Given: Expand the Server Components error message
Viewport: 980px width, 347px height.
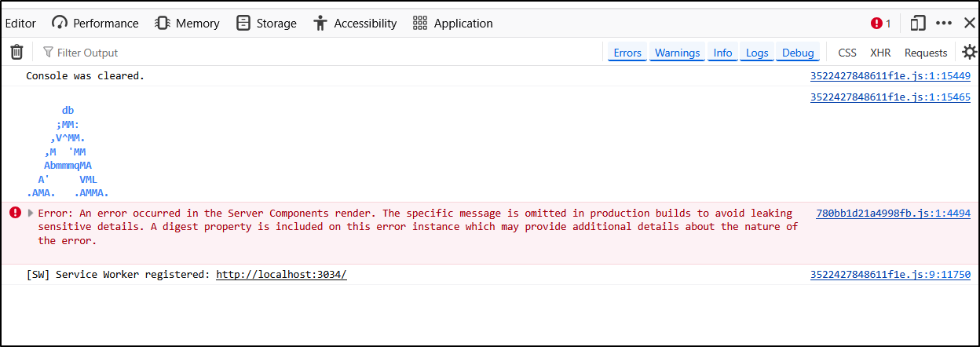Looking at the screenshot, I should 31,214.
